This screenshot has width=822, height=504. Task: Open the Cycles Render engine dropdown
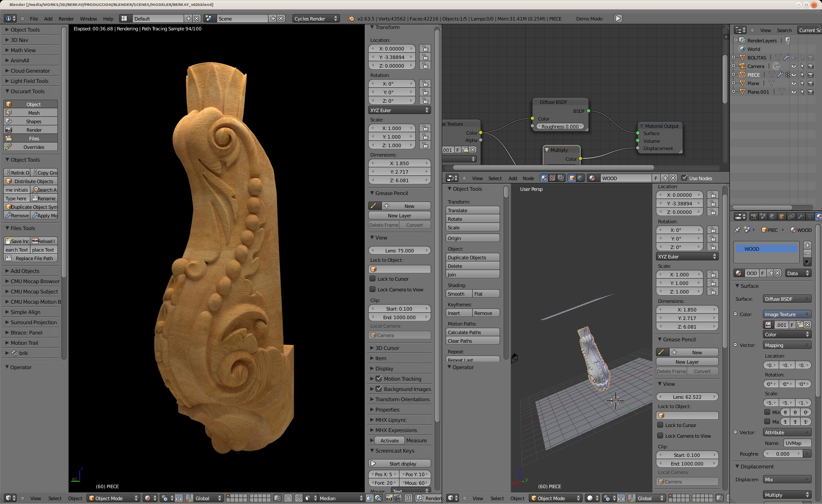click(x=316, y=18)
